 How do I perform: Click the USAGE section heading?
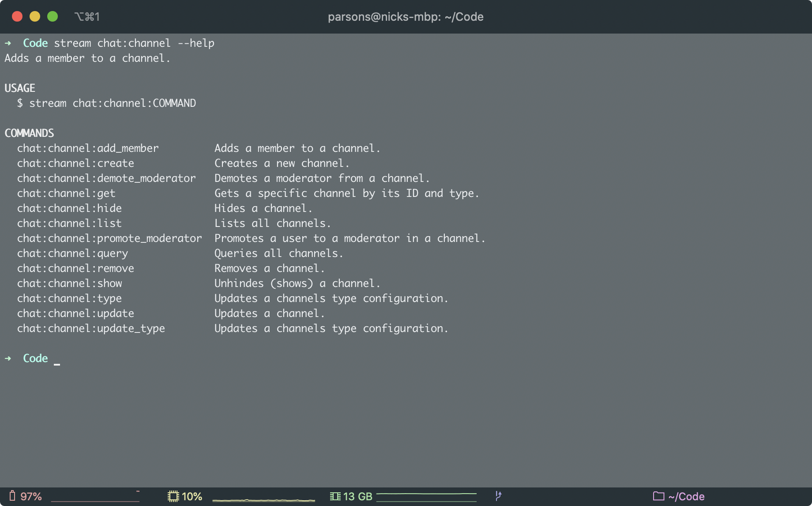[x=19, y=88]
